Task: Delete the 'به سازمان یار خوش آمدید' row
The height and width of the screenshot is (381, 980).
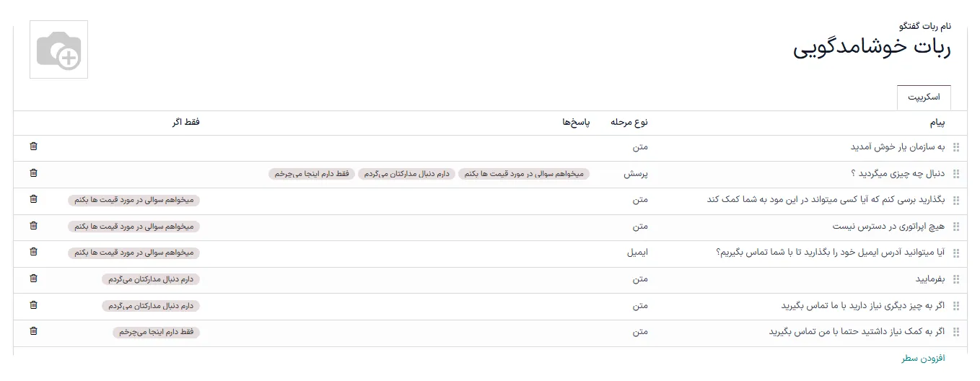Action: pos(33,146)
